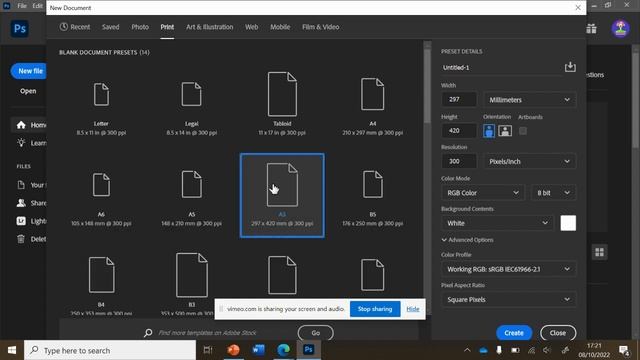640x360 pixels.
Task: Choose the B3 preset icon
Action: (x=191, y=275)
